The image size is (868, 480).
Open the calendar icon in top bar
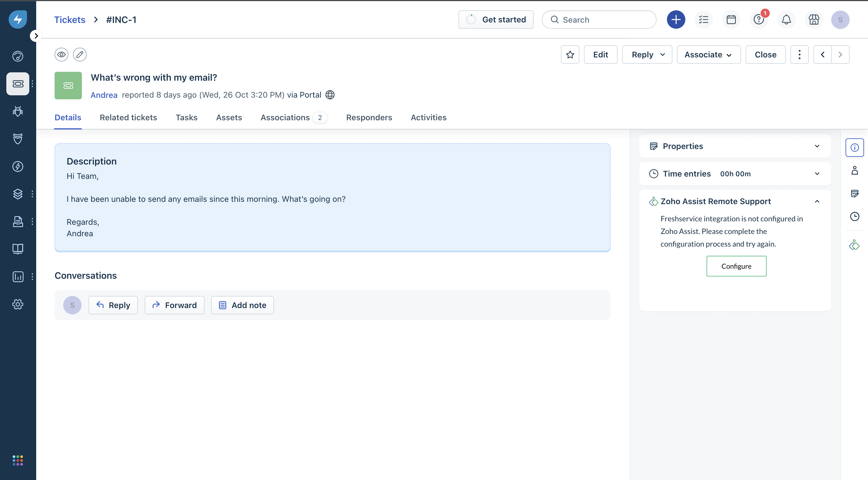pos(731,20)
